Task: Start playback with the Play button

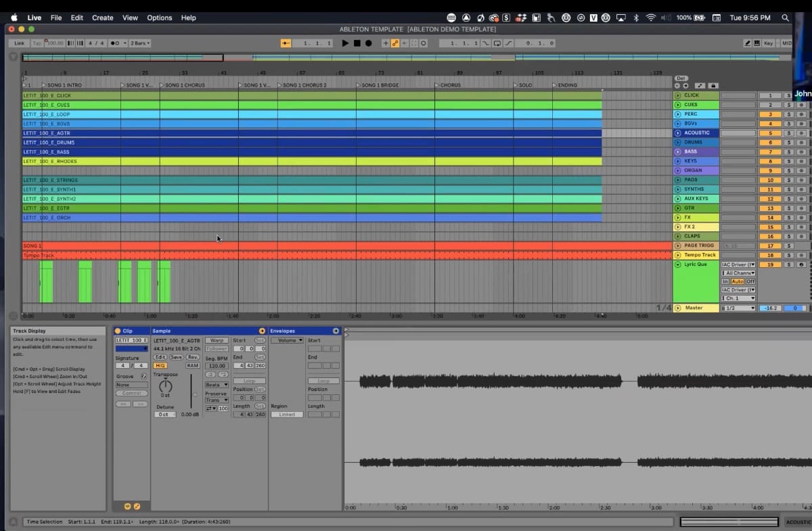Action: click(x=345, y=43)
